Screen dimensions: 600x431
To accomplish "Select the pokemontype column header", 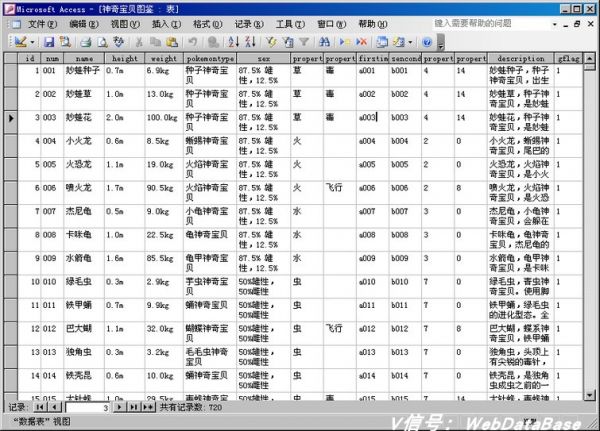I will 210,59.
